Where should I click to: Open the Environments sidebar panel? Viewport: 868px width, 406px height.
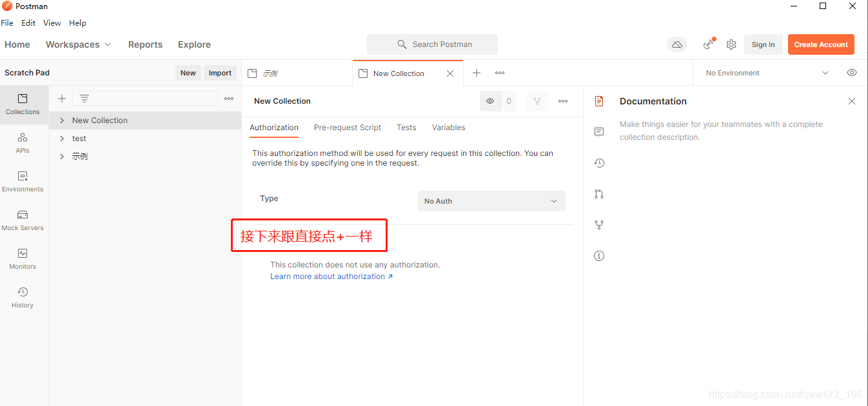[23, 182]
